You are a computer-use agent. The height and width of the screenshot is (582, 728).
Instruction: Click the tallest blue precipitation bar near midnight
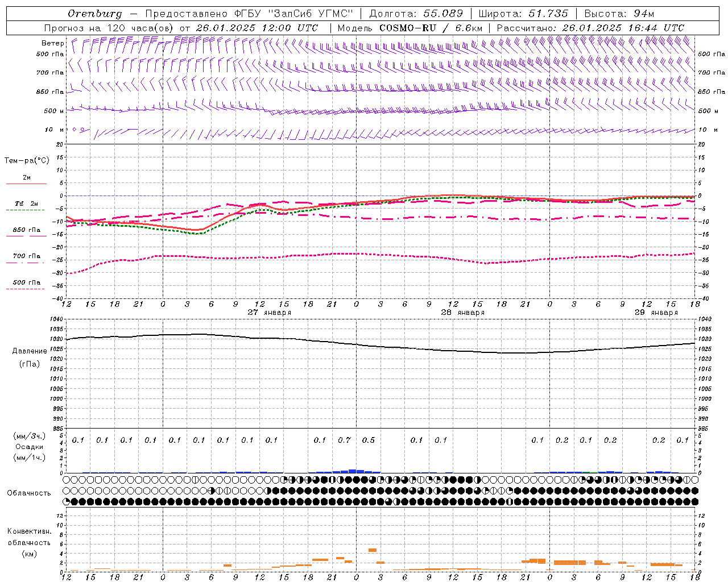click(x=353, y=471)
